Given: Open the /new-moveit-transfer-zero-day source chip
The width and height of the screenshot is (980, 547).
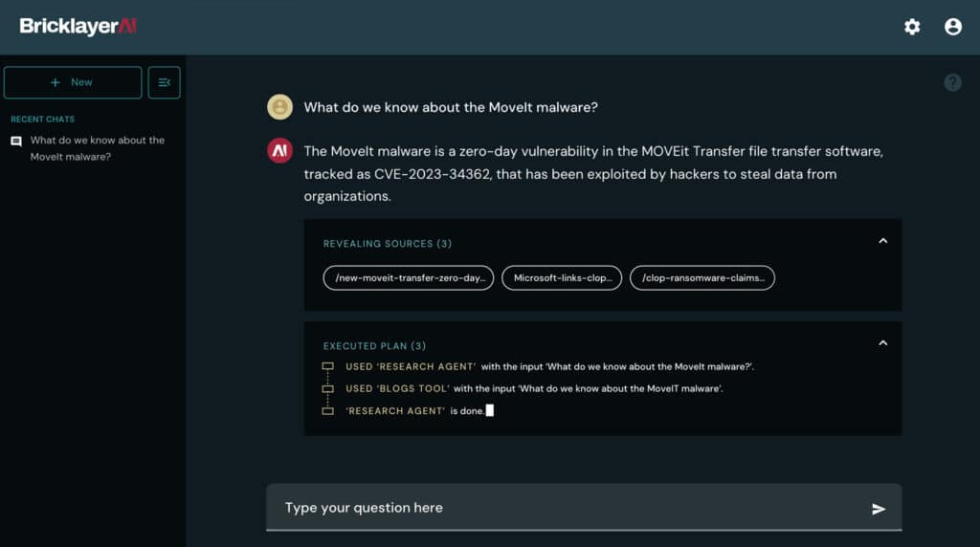Looking at the screenshot, I should [409, 278].
